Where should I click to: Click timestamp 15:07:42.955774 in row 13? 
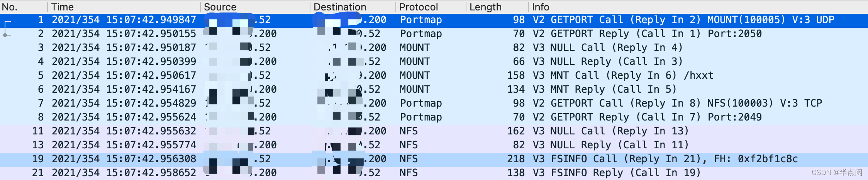click(x=151, y=145)
